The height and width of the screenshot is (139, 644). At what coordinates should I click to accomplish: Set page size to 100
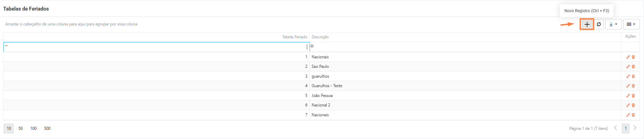[33, 128]
